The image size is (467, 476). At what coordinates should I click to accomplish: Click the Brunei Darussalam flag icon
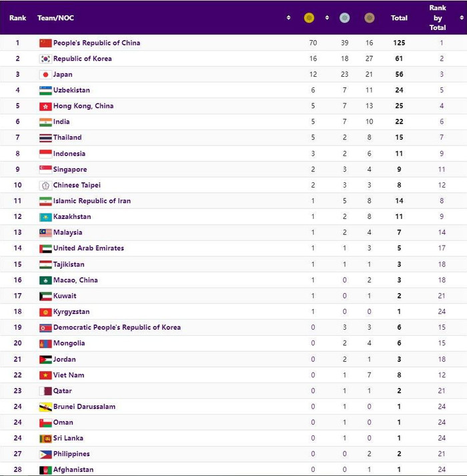point(45,407)
